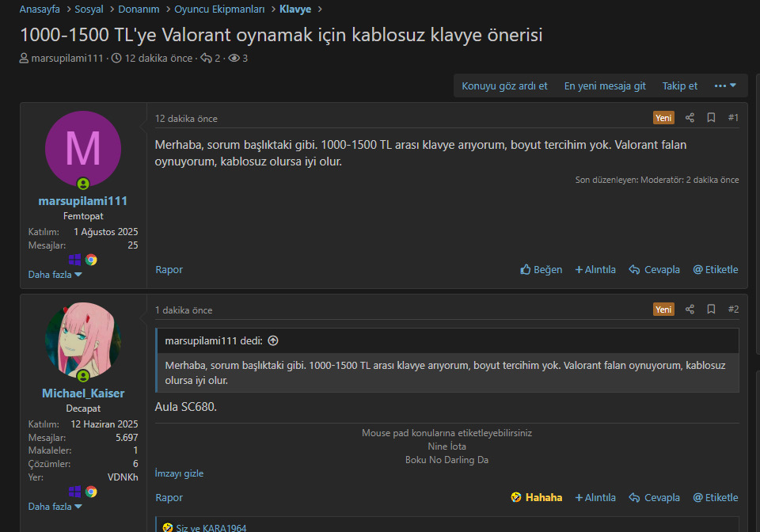Click the Makaleler count 1
The image size is (760, 532).
[x=135, y=450]
